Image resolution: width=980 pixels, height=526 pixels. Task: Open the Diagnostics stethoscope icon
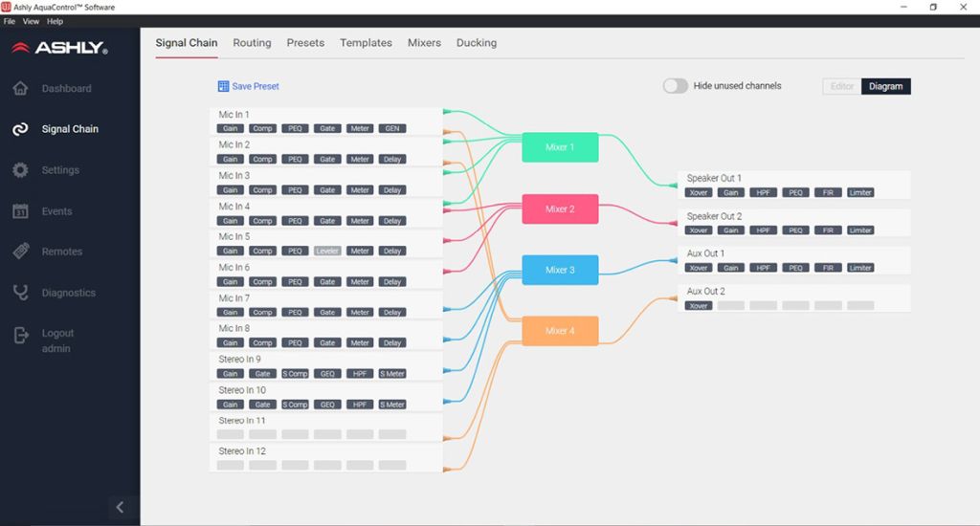[x=20, y=293]
